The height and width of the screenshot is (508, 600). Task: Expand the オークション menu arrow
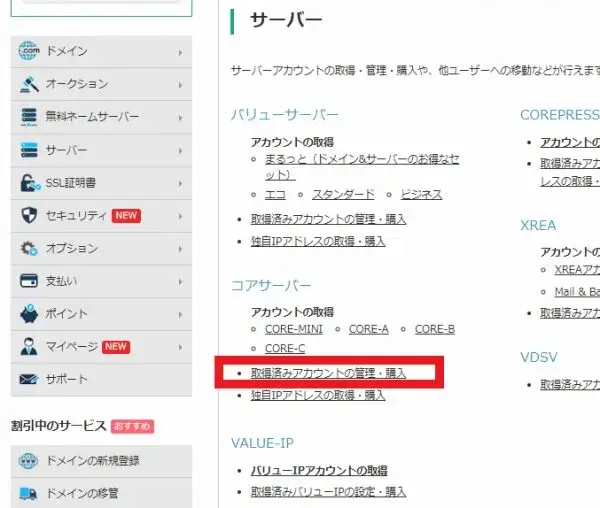(x=180, y=85)
